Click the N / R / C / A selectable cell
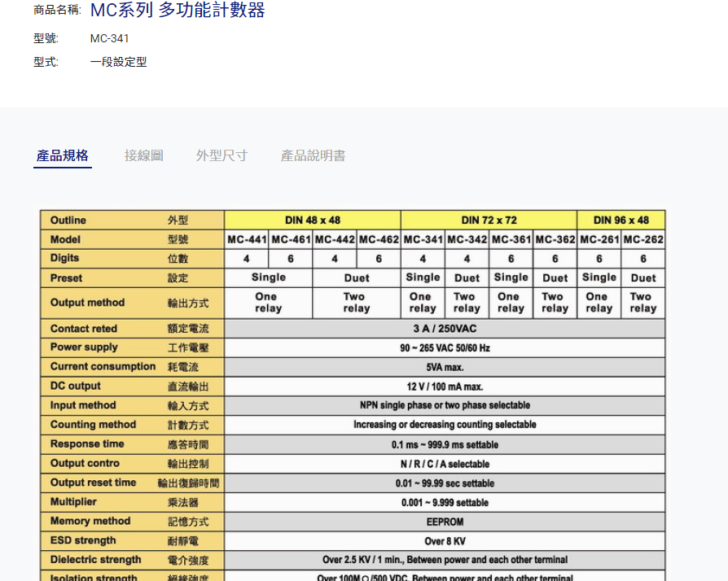 pyautogui.click(x=445, y=464)
